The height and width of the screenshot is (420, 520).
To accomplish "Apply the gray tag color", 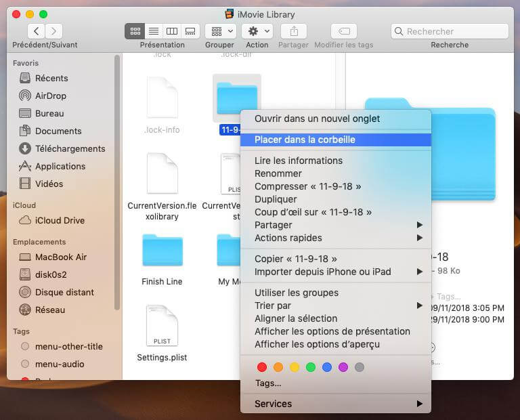I will pyautogui.click(x=360, y=367).
